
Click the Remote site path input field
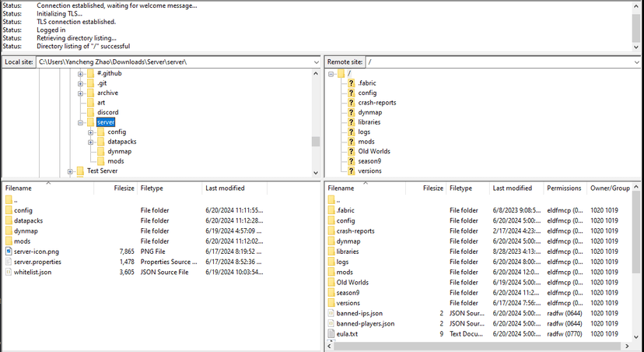498,62
